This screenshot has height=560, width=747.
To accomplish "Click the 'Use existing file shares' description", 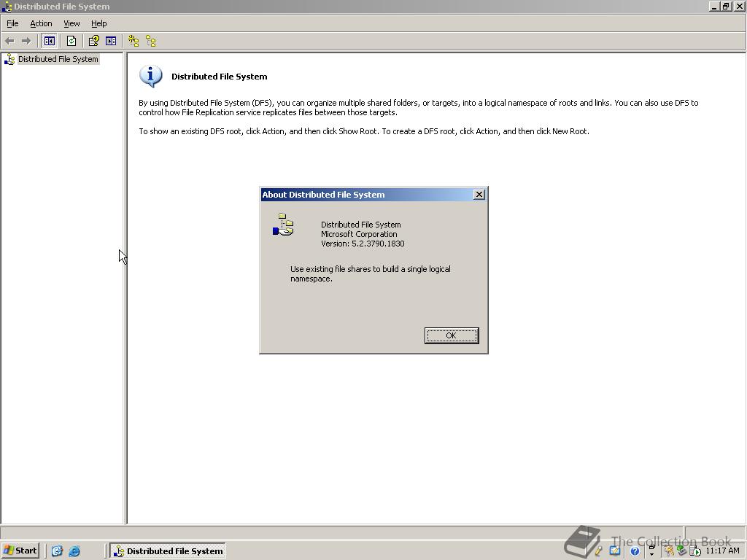I will tap(370, 274).
